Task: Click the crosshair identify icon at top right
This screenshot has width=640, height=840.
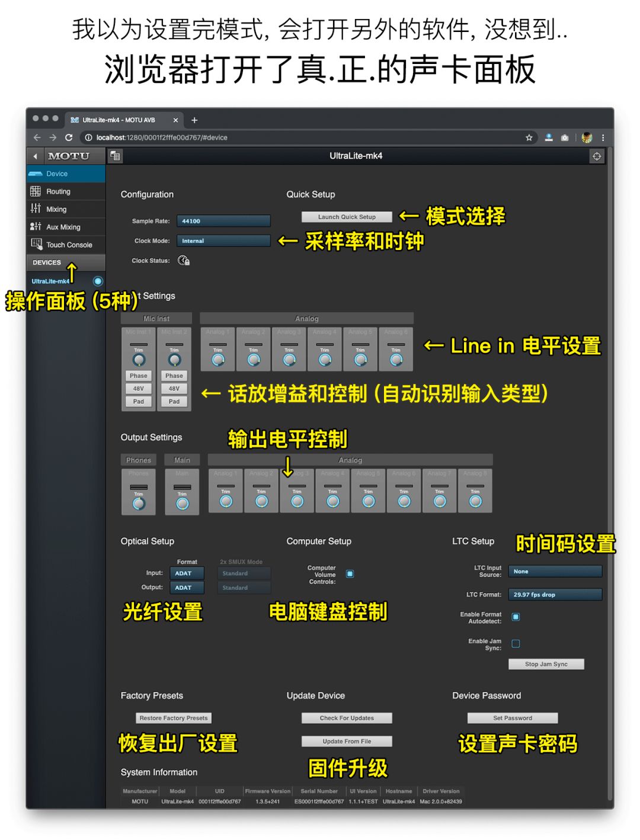Action: click(597, 156)
